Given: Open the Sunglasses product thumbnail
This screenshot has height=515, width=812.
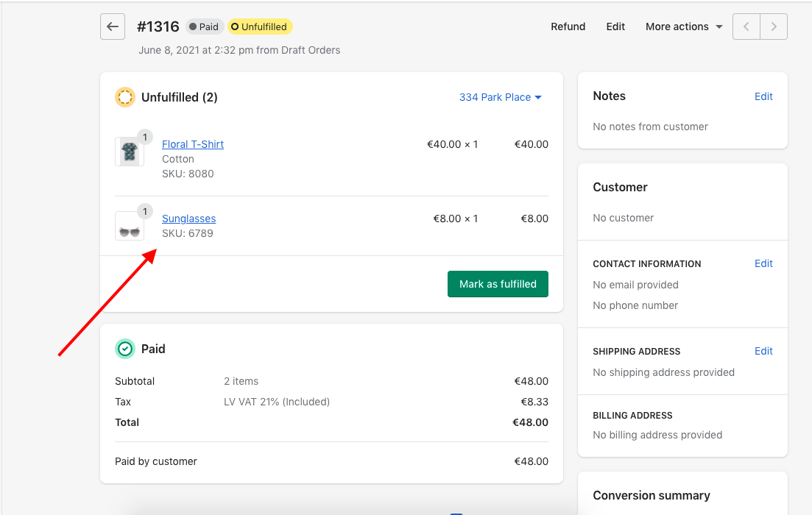Looking at the screenshot, I should coord(130,227).
